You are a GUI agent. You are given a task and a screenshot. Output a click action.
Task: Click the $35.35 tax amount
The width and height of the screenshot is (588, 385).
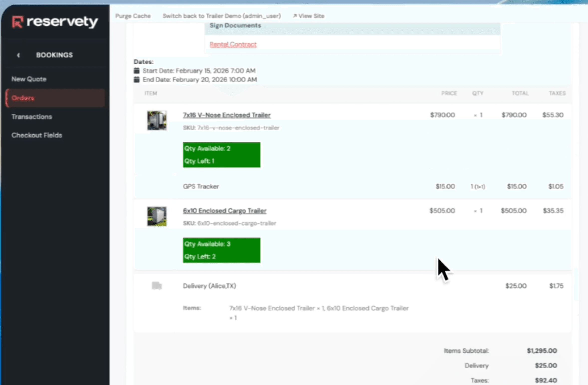pos(553,211)
